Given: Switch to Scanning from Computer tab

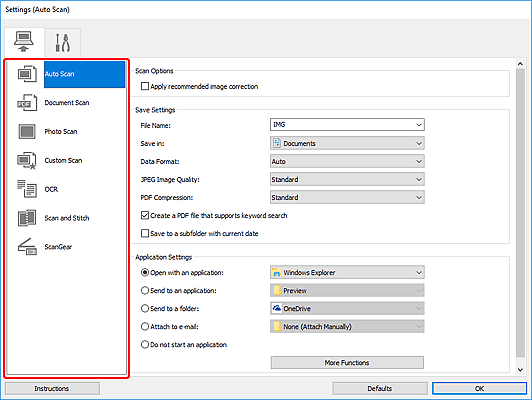Looking at the screenshot, I should click(x=24, y=42).
